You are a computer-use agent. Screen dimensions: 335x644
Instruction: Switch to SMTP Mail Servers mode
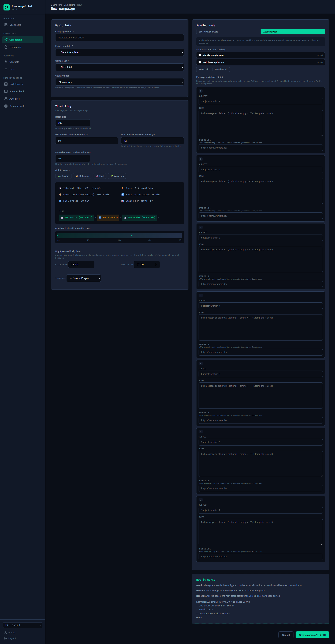tap(228, 32)
